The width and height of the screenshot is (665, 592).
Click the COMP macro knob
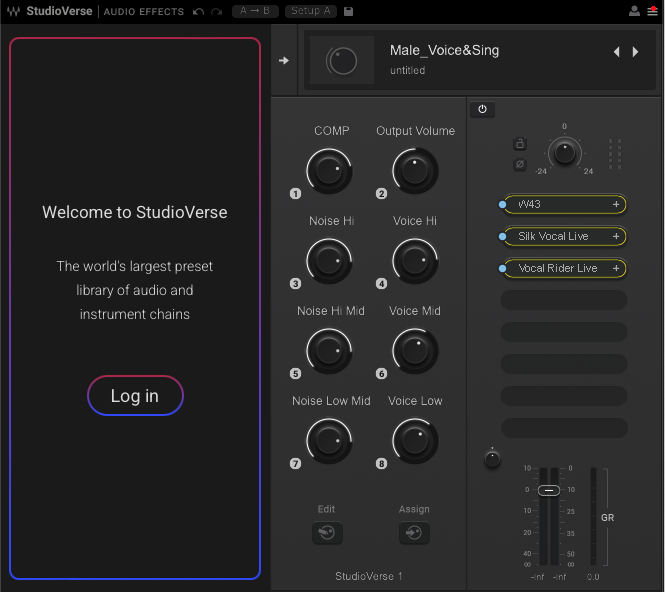click(330, 171)
